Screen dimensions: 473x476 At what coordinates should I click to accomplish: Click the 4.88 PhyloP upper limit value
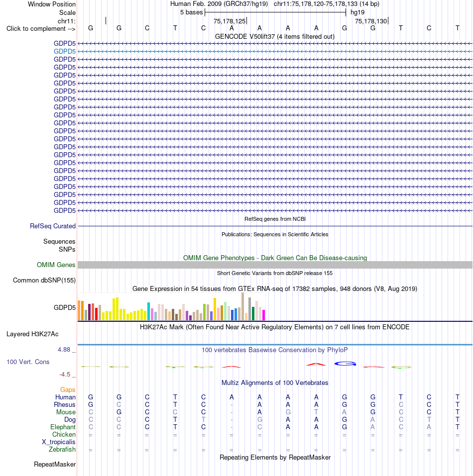pyautogui.click(x=64, y=349)
